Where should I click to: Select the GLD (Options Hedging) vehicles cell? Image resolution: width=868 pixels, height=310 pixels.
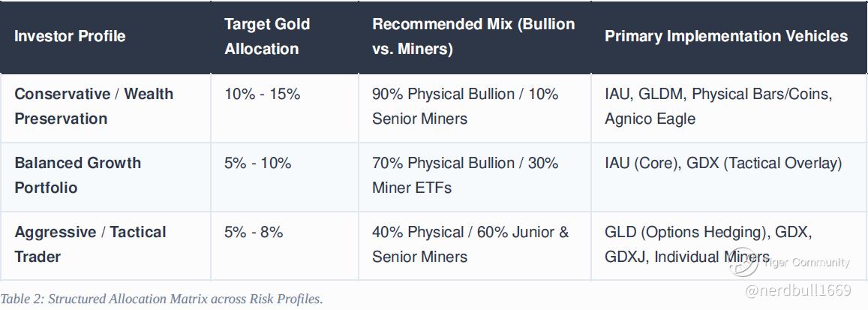tap(729, 245)
